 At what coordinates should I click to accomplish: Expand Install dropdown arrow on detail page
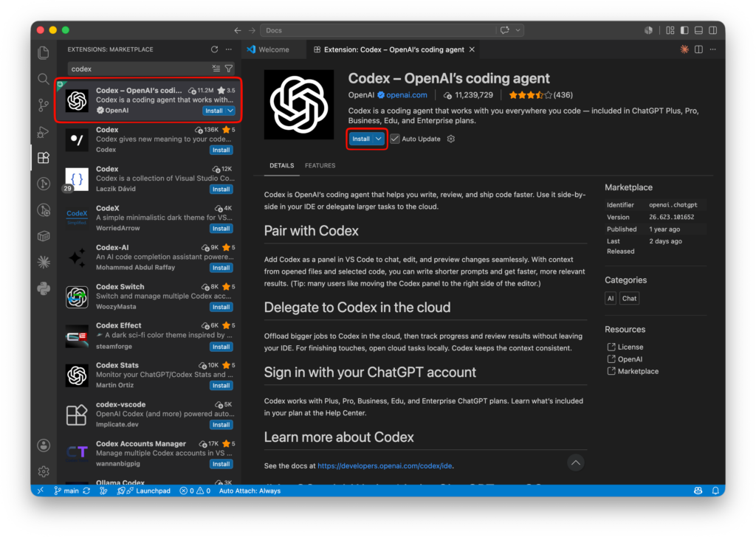pyautogui.click(x=379, y=139)
